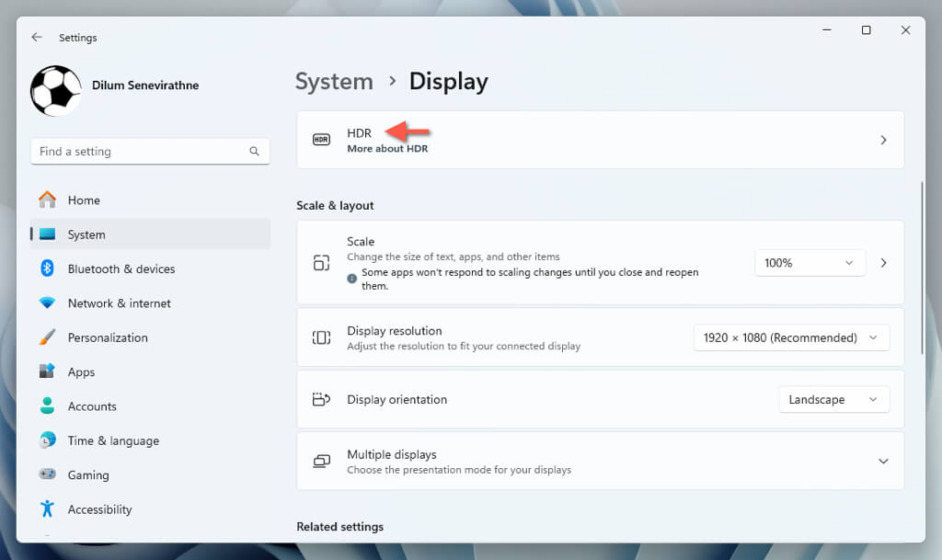Open the Landscape orientation dropdown
Screen dimensions: 942x560
833,399
